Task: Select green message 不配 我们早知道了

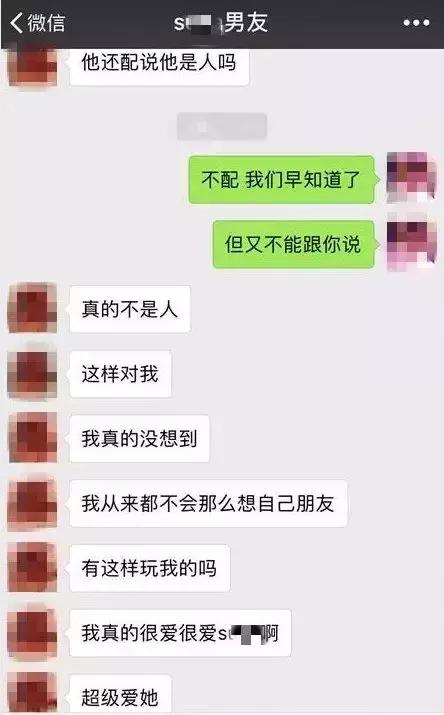Action: point(283,180)
